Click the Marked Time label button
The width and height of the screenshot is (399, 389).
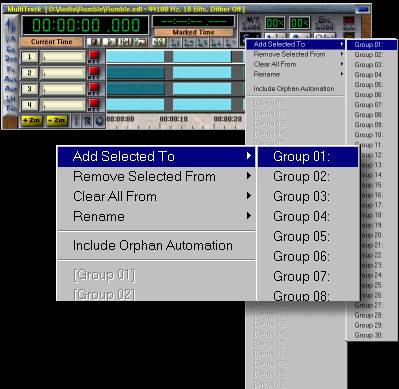point(194,32)
